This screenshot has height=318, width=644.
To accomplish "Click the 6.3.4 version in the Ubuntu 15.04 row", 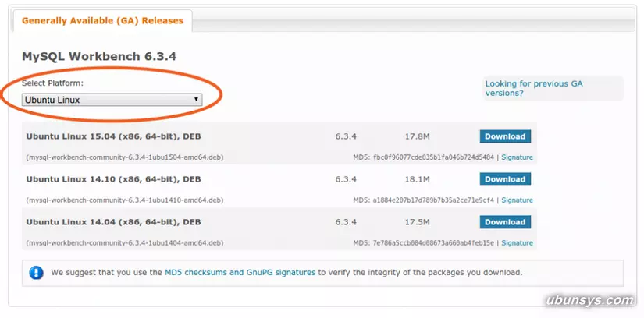I will click(346, 136).
